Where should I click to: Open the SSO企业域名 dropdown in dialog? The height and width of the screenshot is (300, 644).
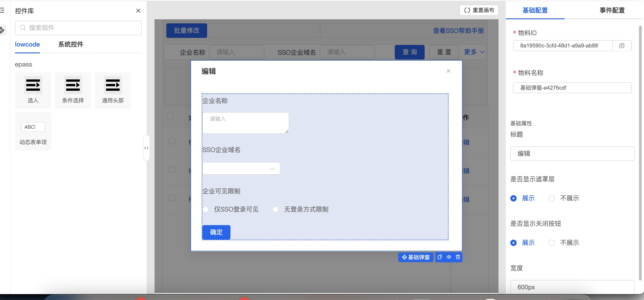pyautogui.click(x=241, y=168)
